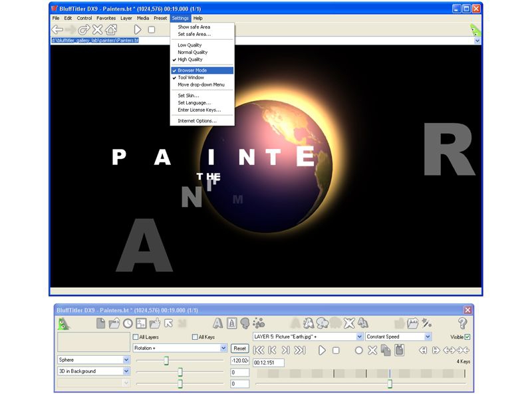Open the Constant Speed dropdown
532x399 pixels.
(428, 337)
